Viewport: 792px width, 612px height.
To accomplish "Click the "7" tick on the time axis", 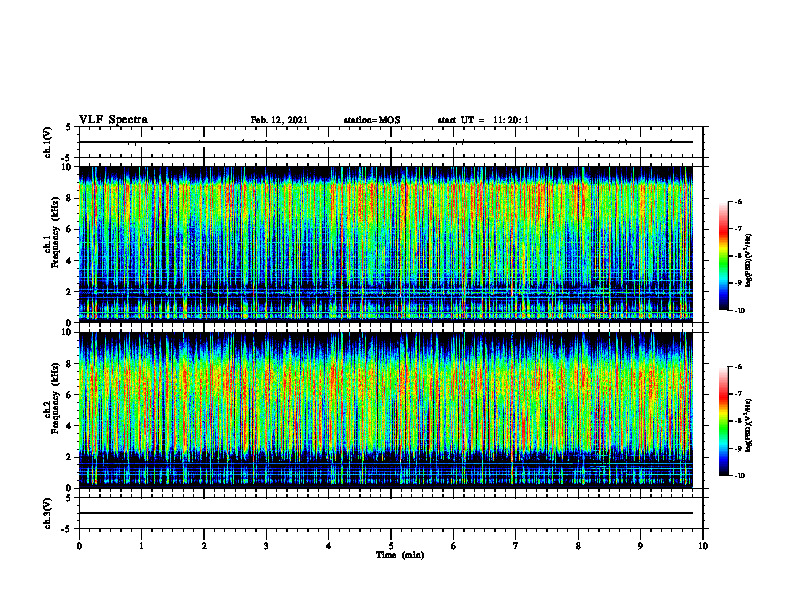I will click(x=516, y=546).
